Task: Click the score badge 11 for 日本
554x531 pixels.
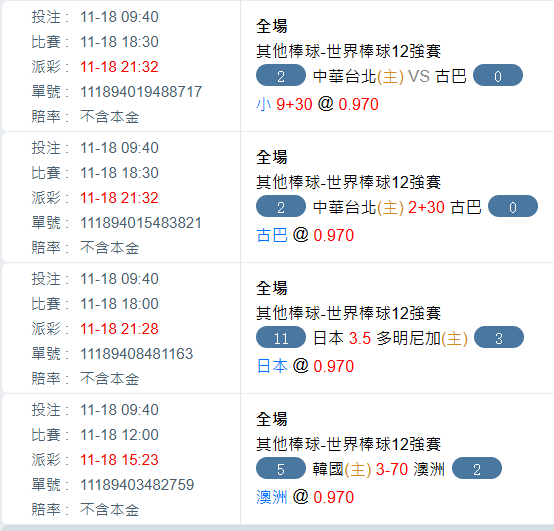Action: point(281,337)
